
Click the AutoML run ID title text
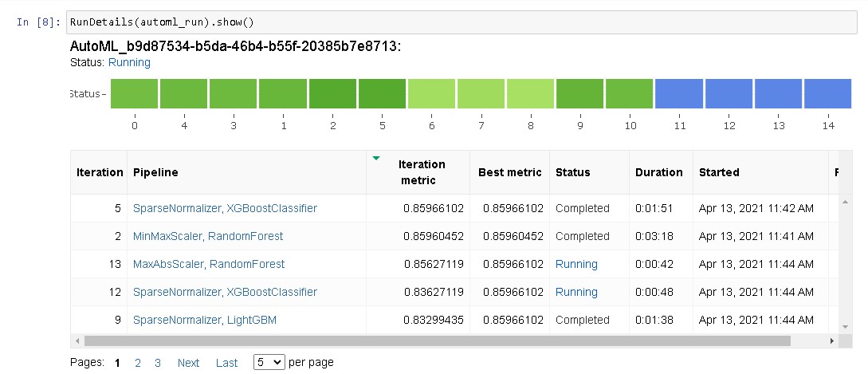[235, 46]
